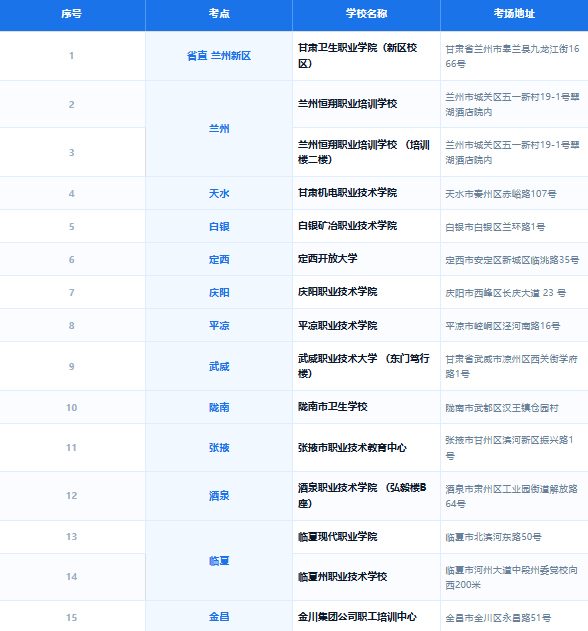
Task: Click row 3 address 兰州市城关区五一新村19-1号
Action: click(512, 153)
